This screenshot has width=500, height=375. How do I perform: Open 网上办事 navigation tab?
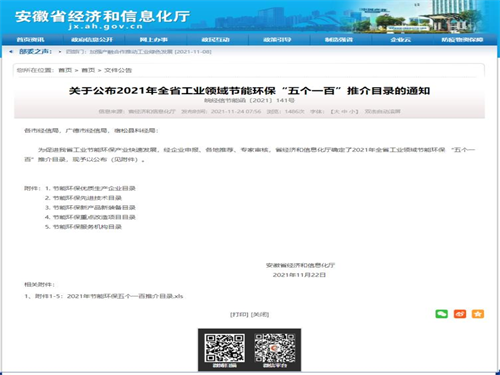(x=154, y=40)
